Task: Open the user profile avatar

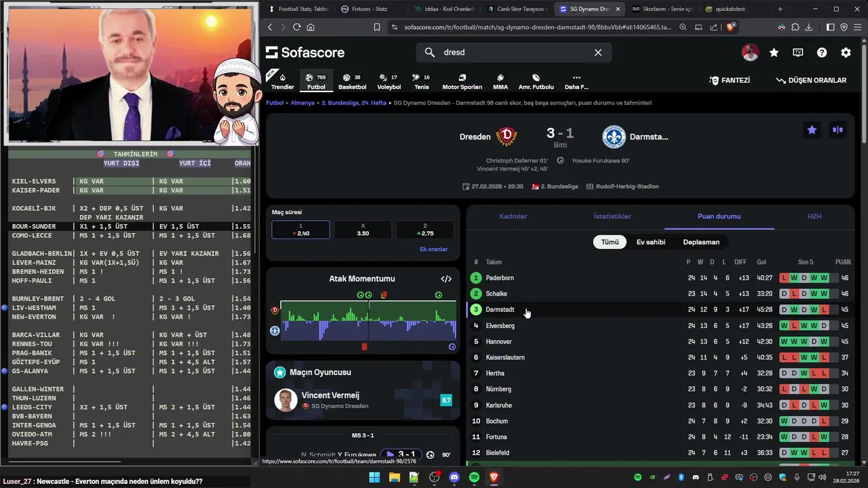Action: click(x=750, y=52)
